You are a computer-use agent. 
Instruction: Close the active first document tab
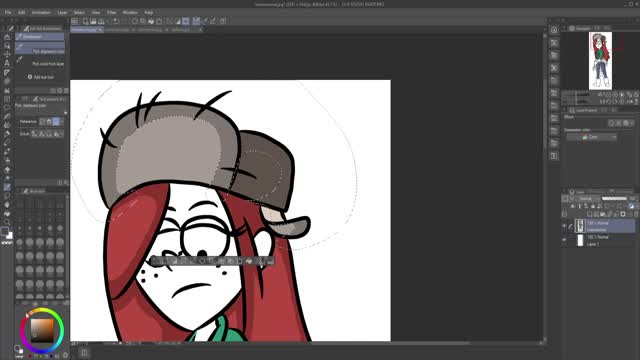[x=100, y=30]
